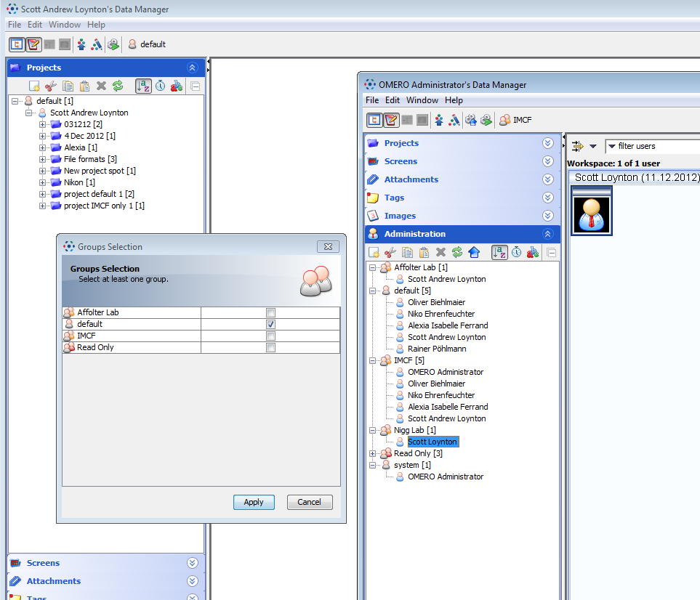The image size is (700, 600).
Task: Click the scissors cut icon in the left Projects toolbar
Action: coord(51,86)
